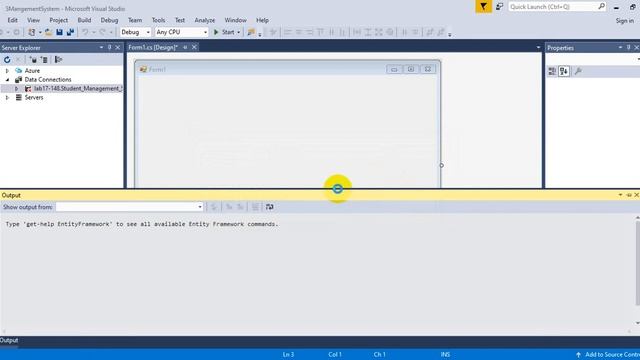Image resolution: width=640 pixels, height=360 pixels.
Task: Open the Tools menu
Action: (158, 20)
